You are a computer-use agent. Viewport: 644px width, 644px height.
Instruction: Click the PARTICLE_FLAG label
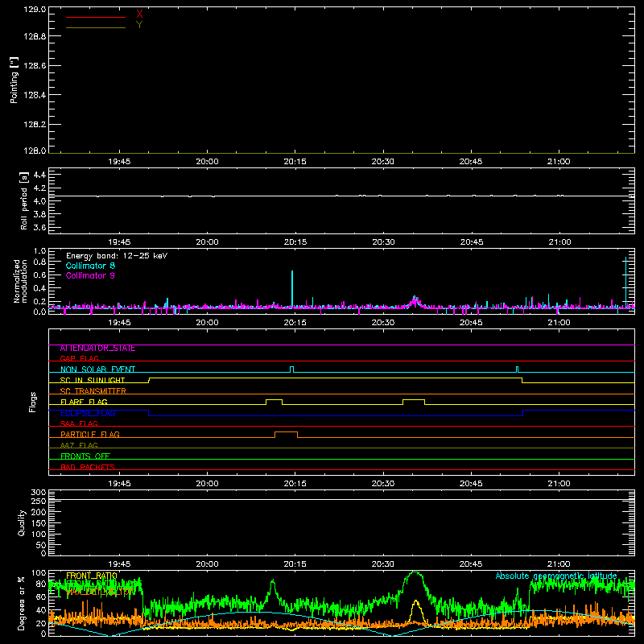coord(90,435)
